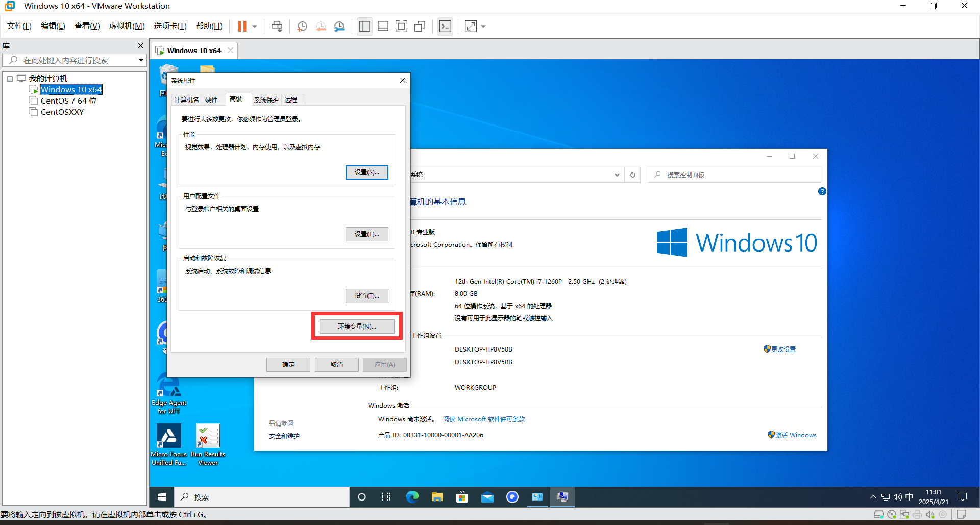Screen dimensions: 980x525
Task: Close the 系统属性 dialog
Action: [403, 80]
